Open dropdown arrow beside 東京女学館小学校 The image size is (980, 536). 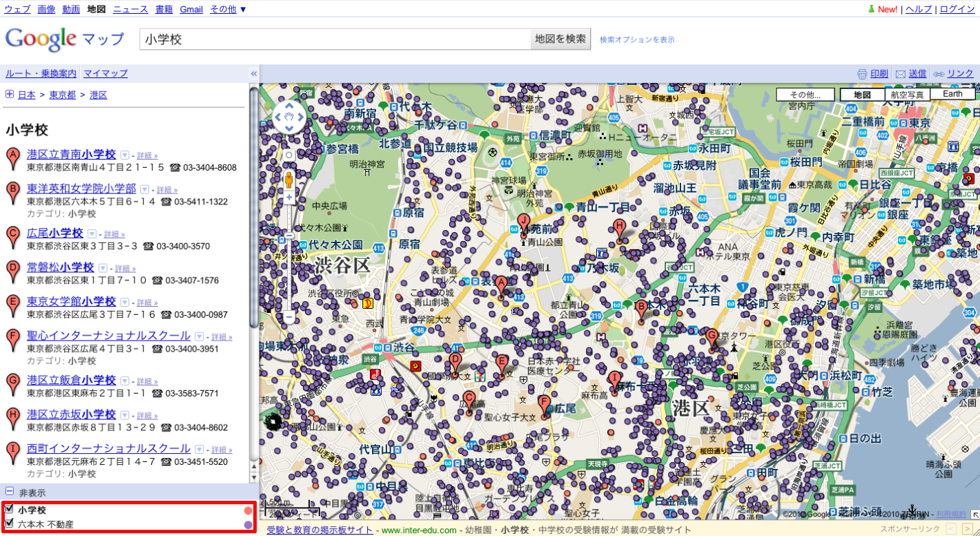[x=125, y=302]
